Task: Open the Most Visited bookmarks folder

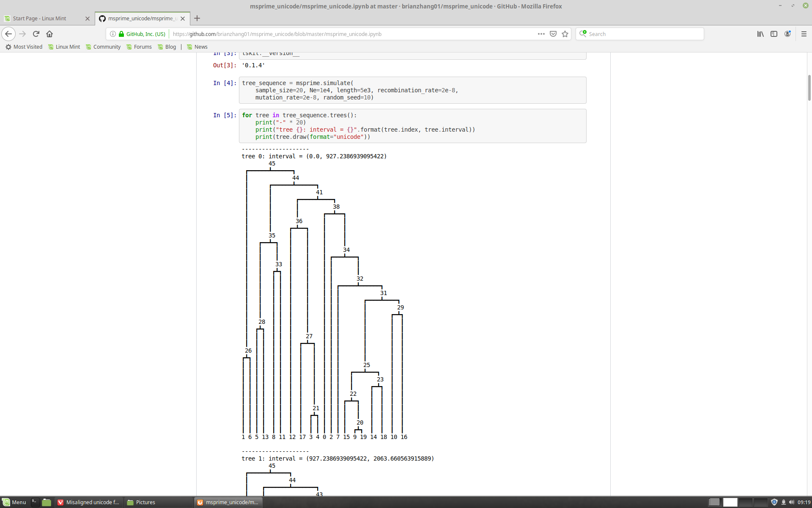Action: point(24,47)
